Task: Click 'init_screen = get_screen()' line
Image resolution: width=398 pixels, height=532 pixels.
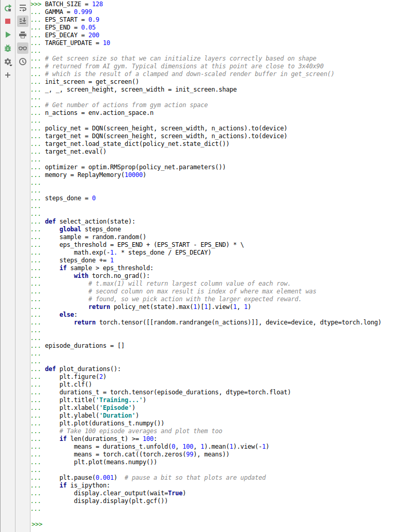Action: pyautogui.click(x=92, y=82)
